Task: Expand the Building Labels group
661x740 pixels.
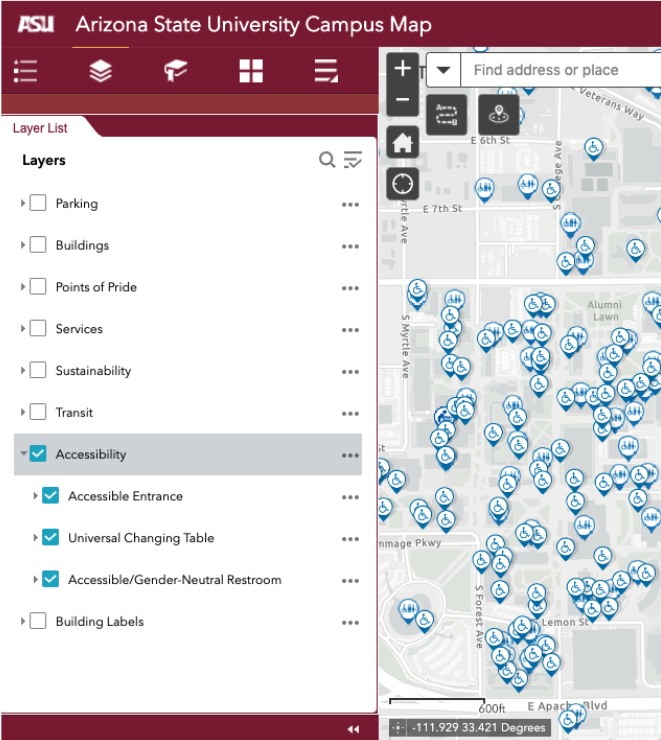Action: pos(22,621)
